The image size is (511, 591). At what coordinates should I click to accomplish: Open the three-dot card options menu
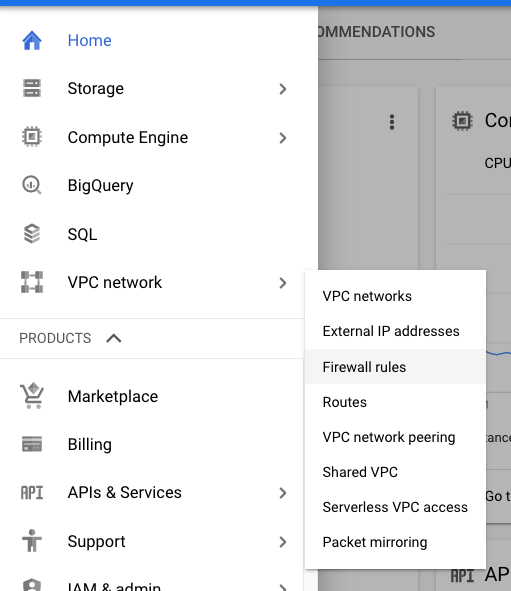(x=392, y=122)
